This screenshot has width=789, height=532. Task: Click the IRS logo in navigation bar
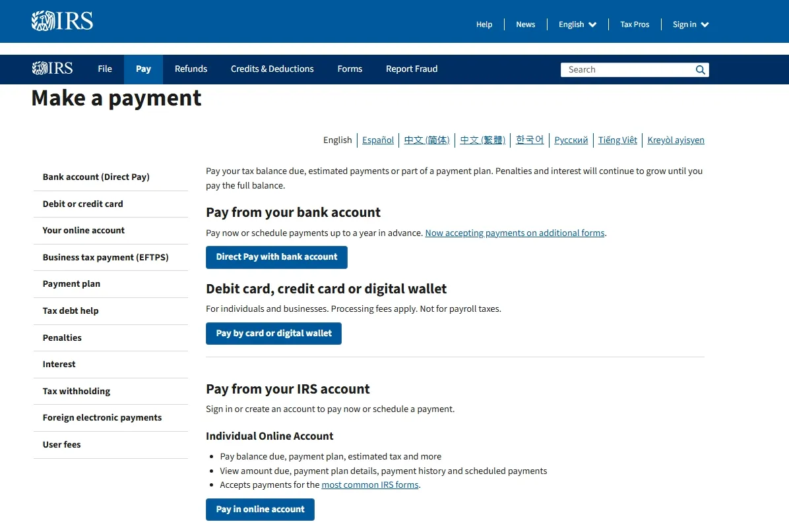click(x=52, y=69)
